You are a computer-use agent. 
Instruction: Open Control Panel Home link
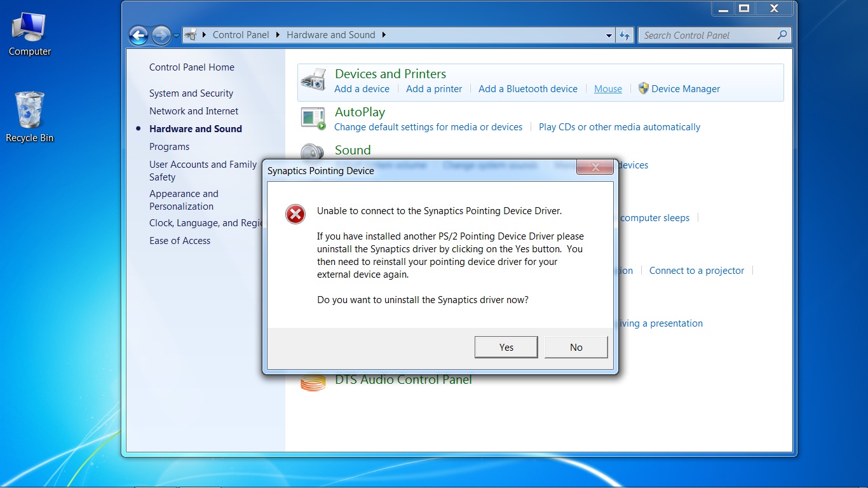pos(192,67)
